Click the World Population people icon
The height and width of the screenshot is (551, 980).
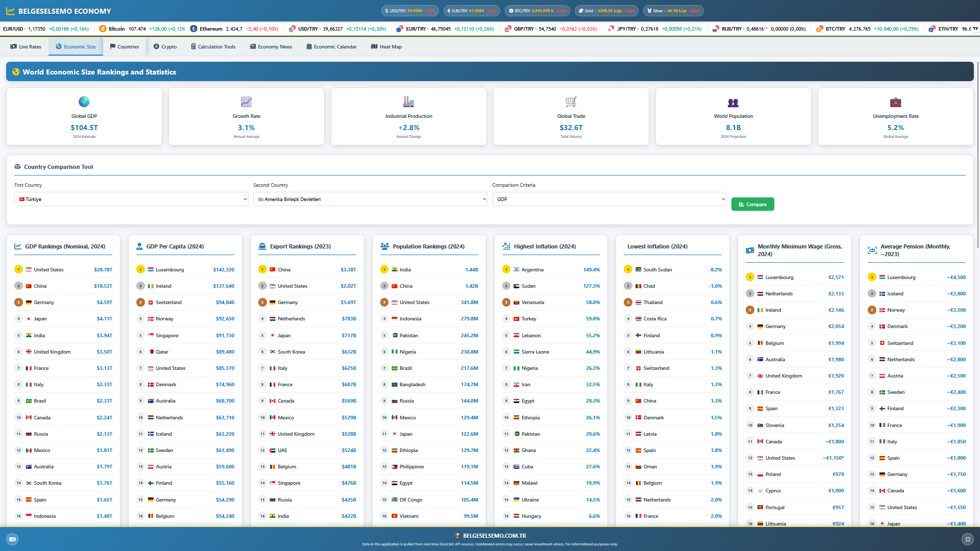733,103
